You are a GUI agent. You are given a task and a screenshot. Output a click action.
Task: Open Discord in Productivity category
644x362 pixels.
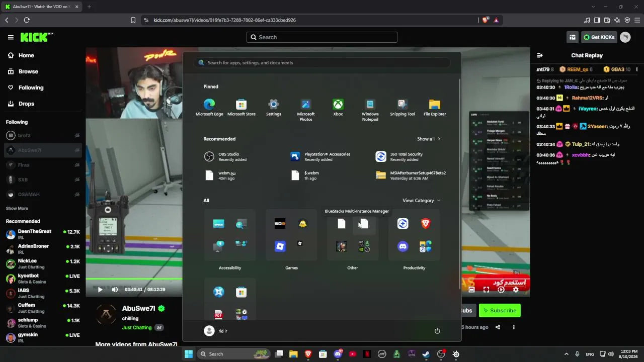(x=403, y=246)
